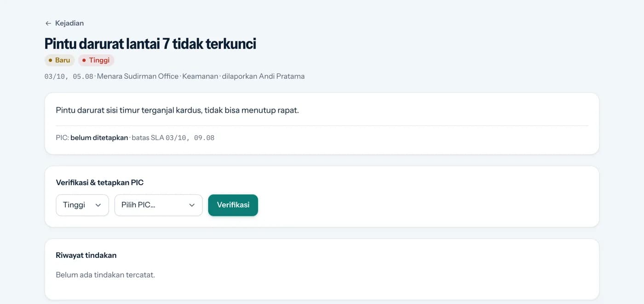Open the Pilih PIC dropdown

pyautogui.click(x=159, y=205)
